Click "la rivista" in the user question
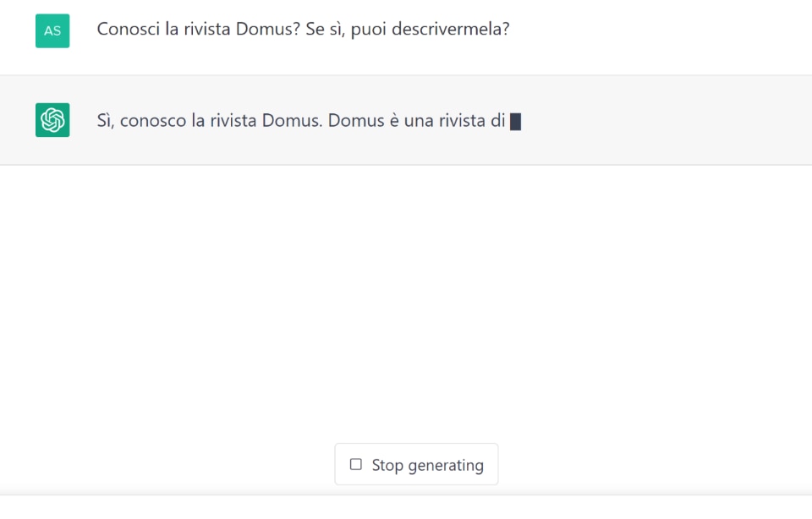The image size is (812, 519). 195,30
